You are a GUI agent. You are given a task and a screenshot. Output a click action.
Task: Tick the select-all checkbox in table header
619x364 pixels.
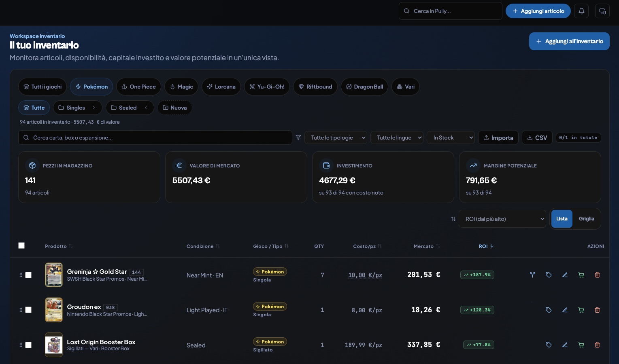(x=21, y=245)
